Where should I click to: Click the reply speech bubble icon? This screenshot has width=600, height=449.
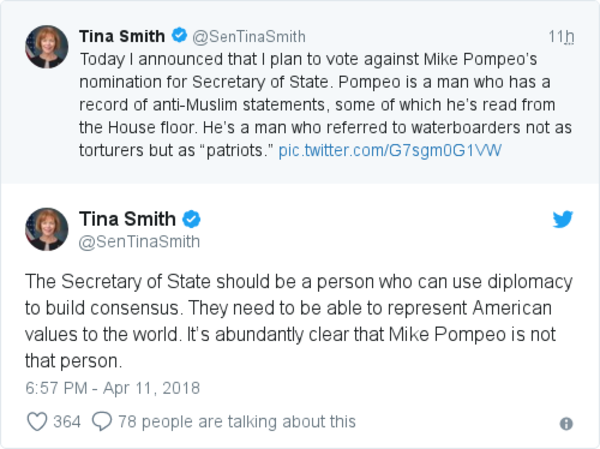[x=101, y=422]
